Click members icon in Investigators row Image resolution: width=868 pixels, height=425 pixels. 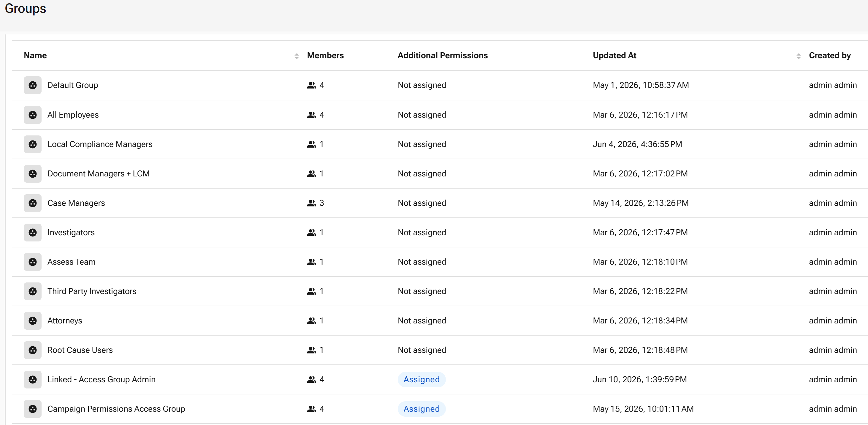tap(312, 233)
